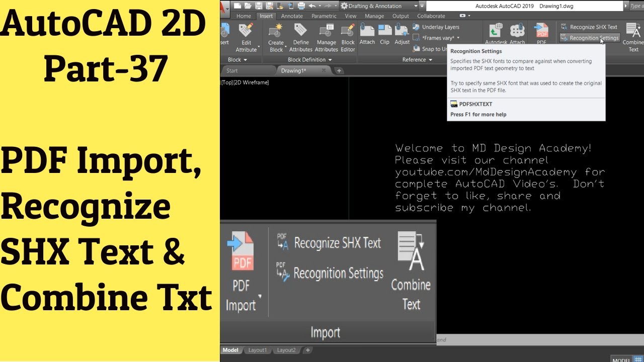Add a new layout with the plus button

[x=308, y=350]
